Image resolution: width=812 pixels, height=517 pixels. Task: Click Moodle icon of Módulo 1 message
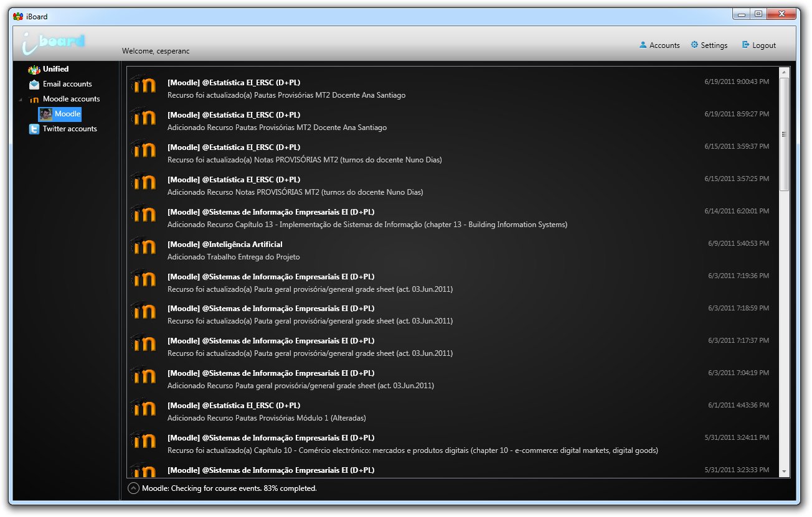tap(143, 408)
